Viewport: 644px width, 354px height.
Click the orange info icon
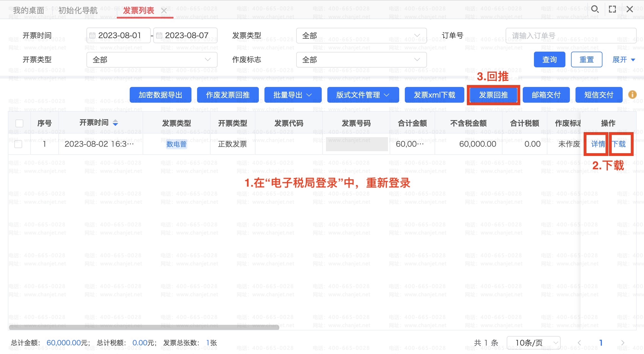click(x=632, y=95)
